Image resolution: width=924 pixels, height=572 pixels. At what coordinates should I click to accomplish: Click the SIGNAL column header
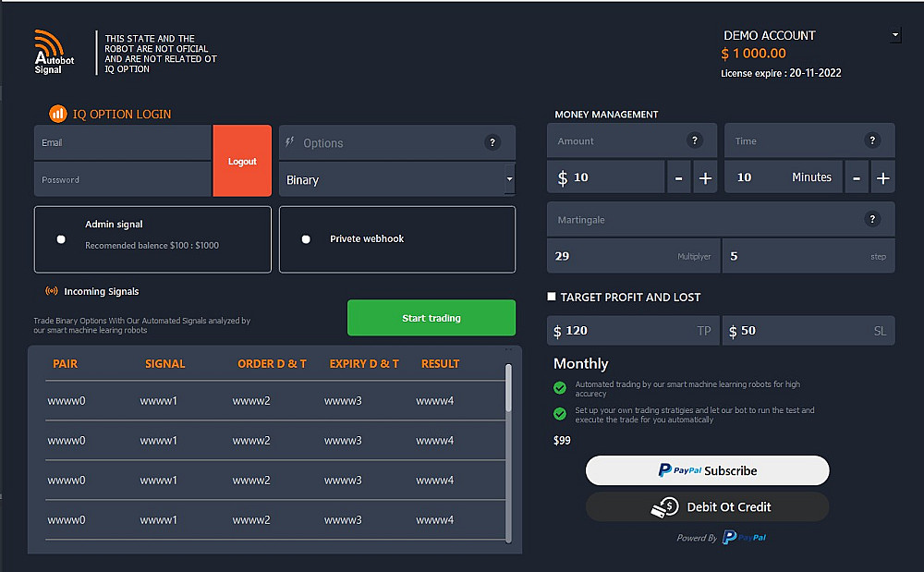click(165, 363)
